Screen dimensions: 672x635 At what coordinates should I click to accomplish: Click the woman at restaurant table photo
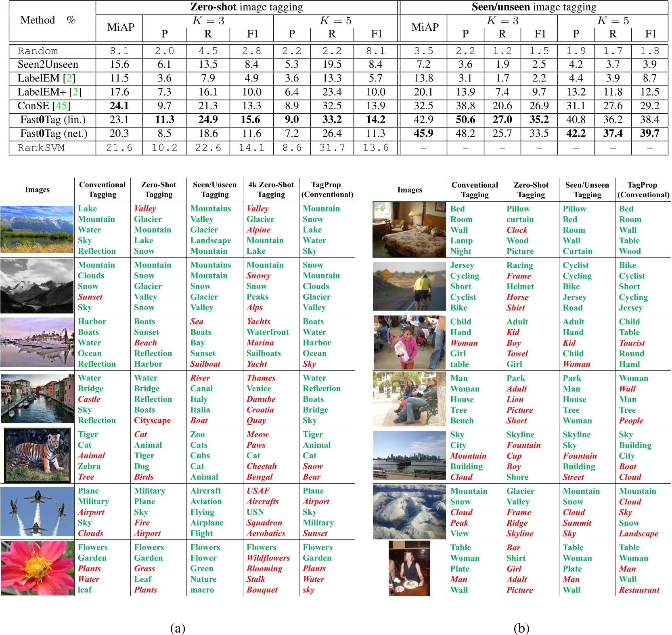point(409,568)
